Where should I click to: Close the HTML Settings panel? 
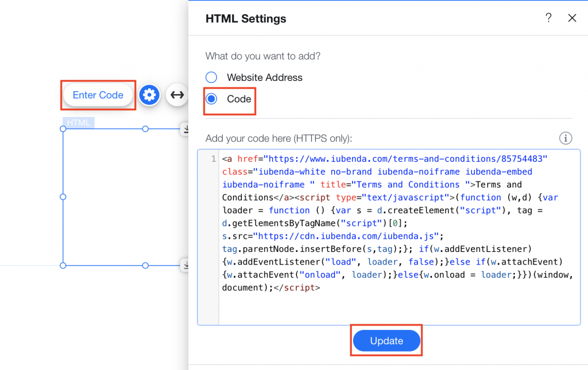coord(572,18)
